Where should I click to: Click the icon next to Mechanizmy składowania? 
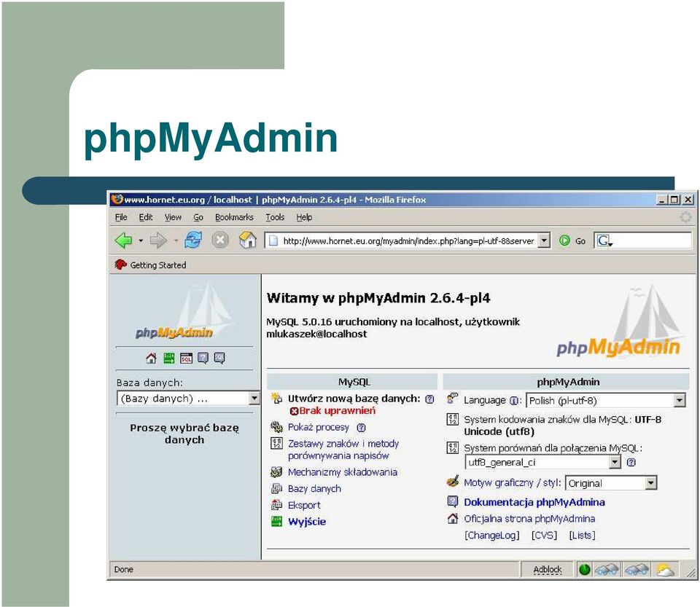coord(277,472)
